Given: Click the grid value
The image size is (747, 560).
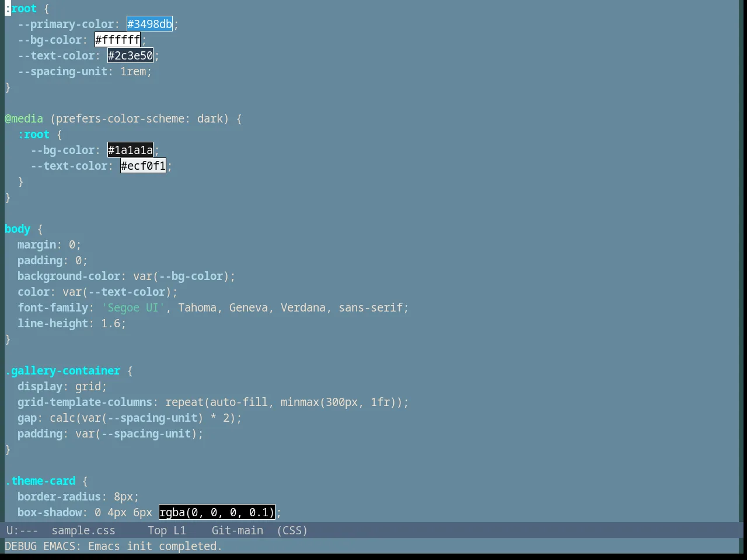Looking at the screenshot, I should 88,386.
